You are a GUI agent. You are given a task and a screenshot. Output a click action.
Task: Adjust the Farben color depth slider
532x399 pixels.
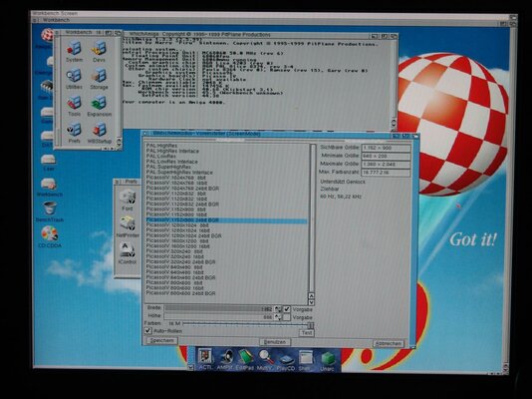tap(248, 324)
